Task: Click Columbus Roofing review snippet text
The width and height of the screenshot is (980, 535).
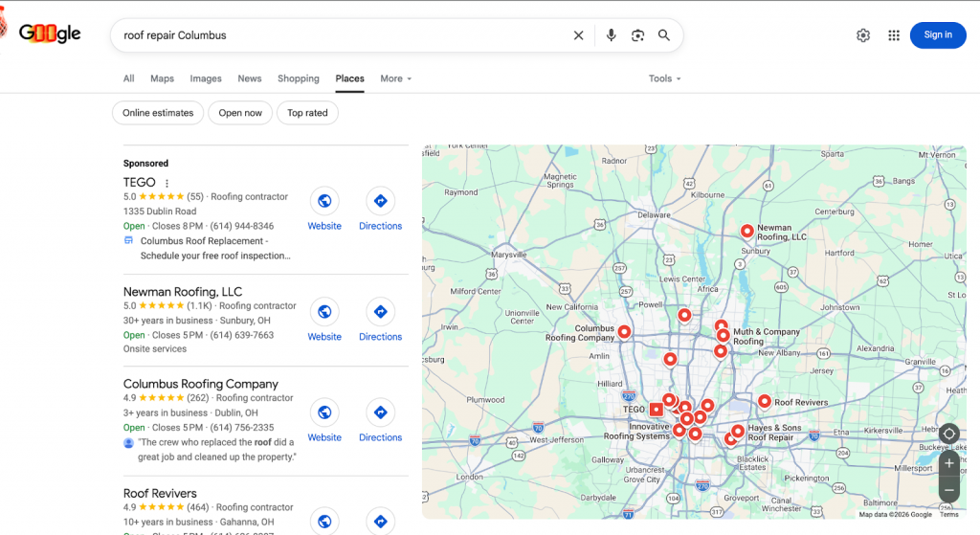Action: coord(217,450)
